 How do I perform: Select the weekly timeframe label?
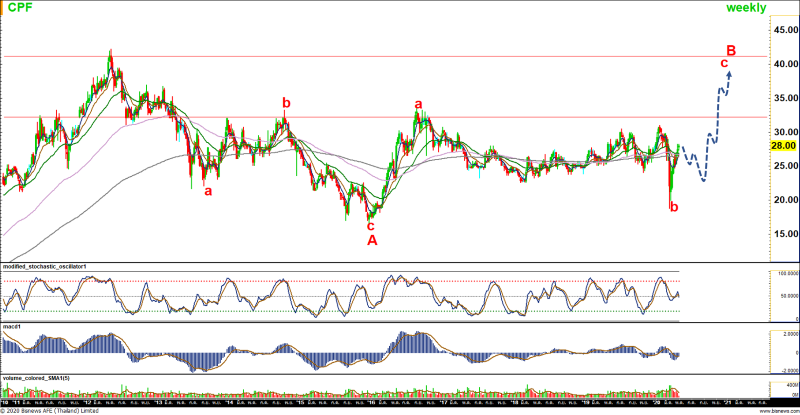point(746,8)
